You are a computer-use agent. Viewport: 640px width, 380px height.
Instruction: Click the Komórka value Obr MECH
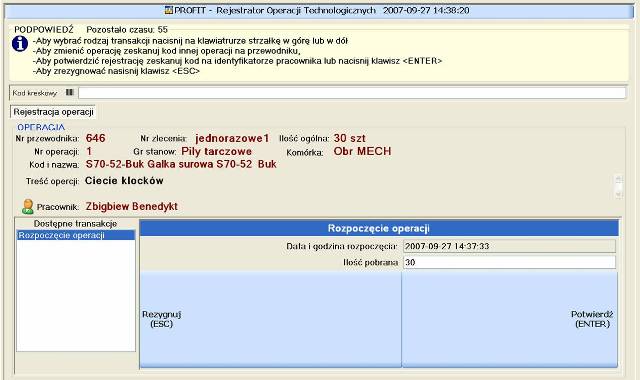pyautogui.click(x=362, y=151)
